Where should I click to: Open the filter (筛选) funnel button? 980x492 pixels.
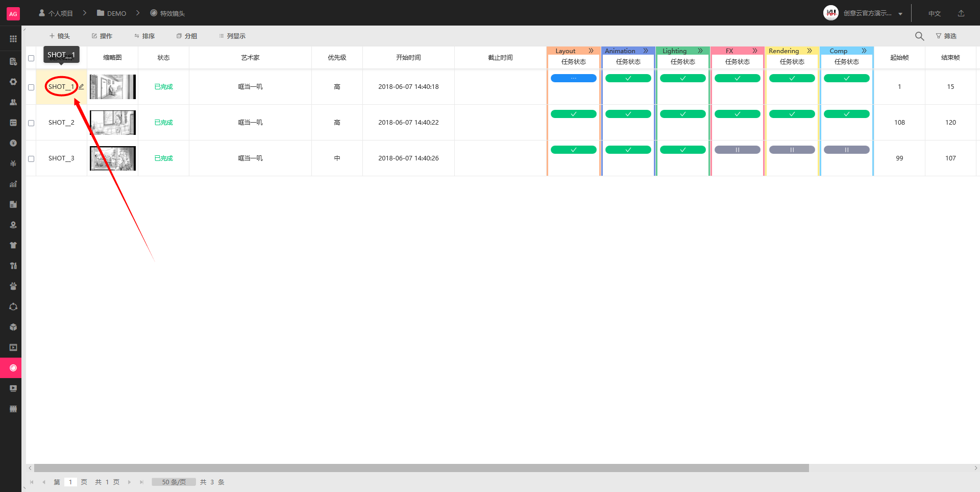(946, 36)
